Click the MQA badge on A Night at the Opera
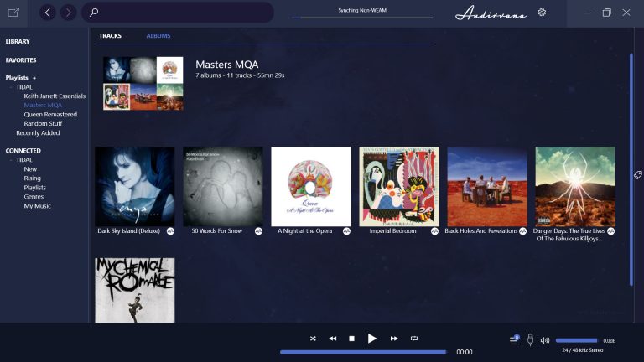Screen dimensions: 644x362 pos(346,231)
